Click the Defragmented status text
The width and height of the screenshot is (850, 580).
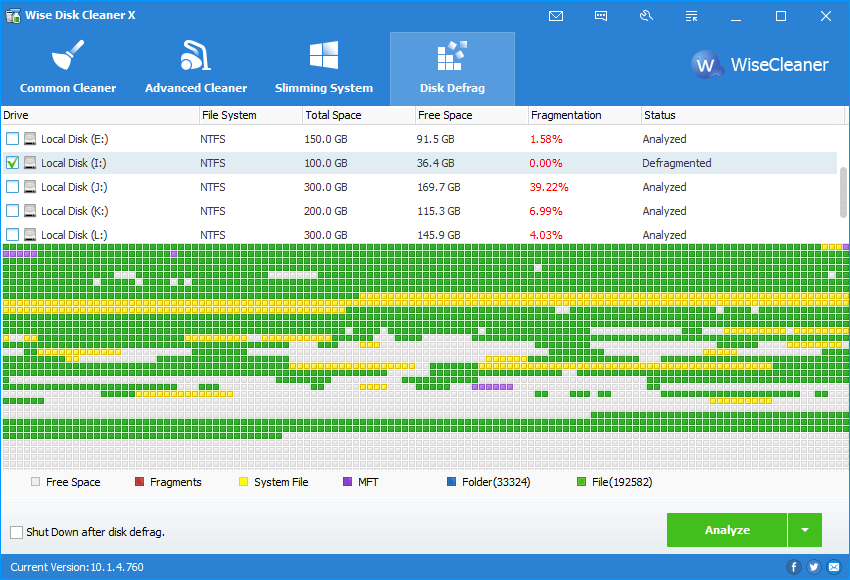pyautogui.click(x=677, y=163)
